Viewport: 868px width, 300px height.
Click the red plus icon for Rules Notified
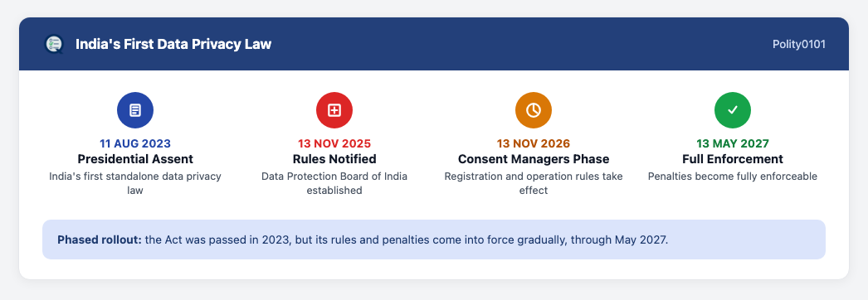pos(334,110)
